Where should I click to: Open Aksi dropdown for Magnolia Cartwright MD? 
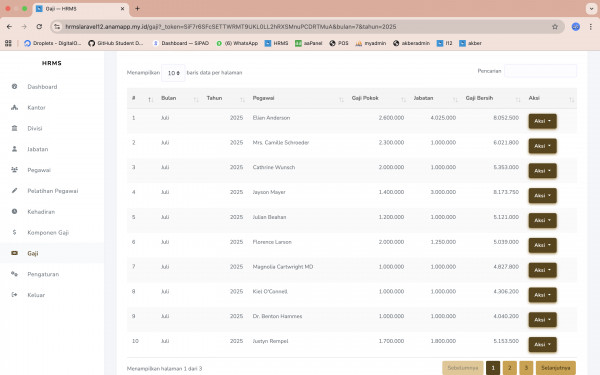pos(543,270)
